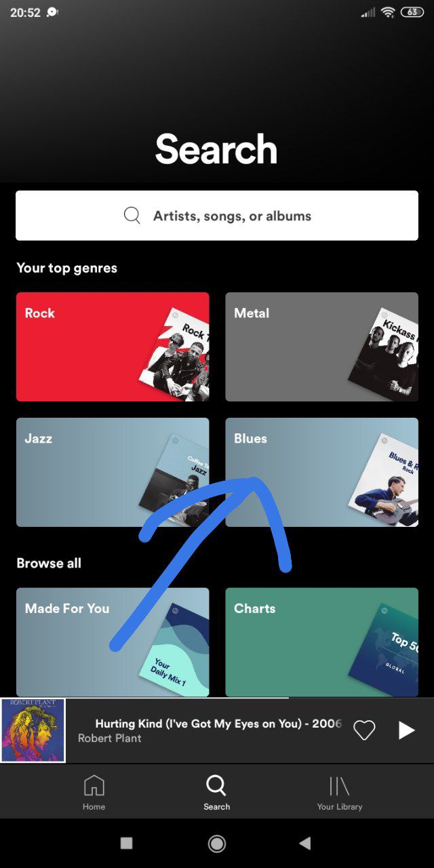
Task: Tap Android recent apps square
Action: coord(126,843)
